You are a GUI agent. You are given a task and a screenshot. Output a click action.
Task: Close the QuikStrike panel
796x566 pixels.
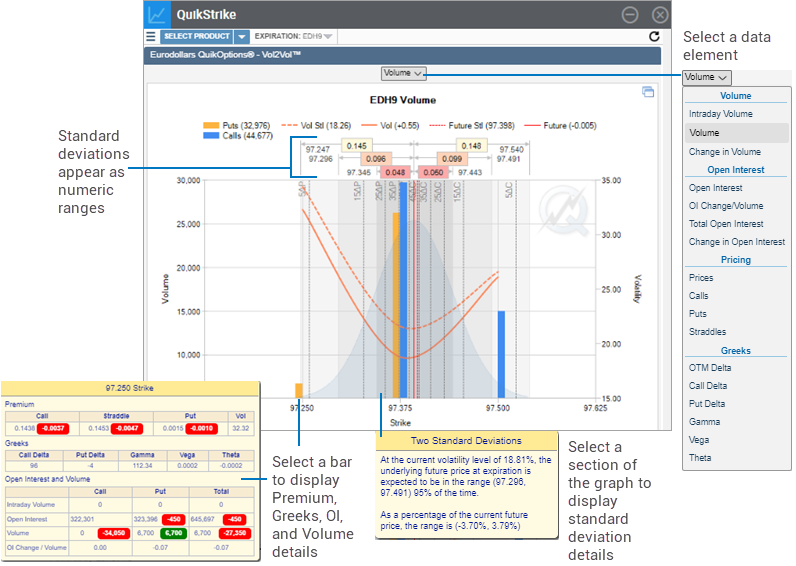coord(659,15)
